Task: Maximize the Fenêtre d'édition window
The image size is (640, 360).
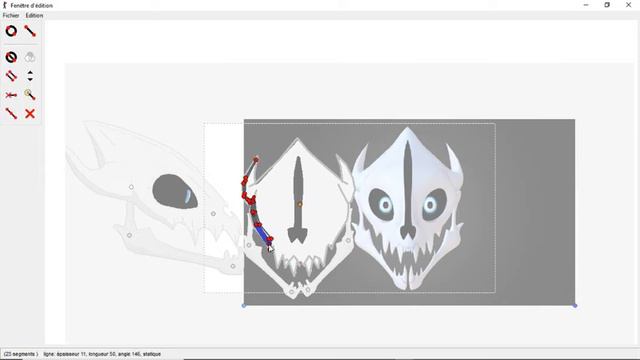Action: (607, 5)
